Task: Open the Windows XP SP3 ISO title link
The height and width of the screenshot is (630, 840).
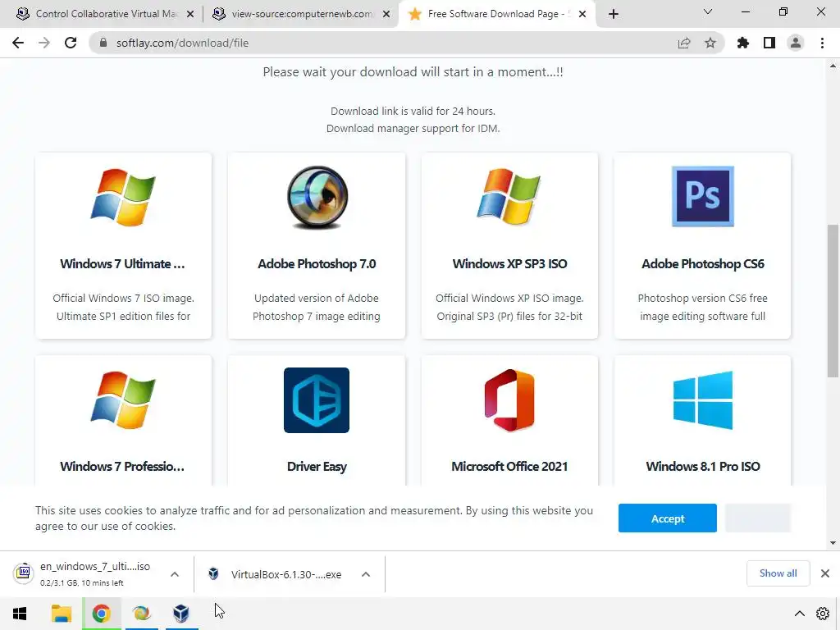Action: (509, 263)
